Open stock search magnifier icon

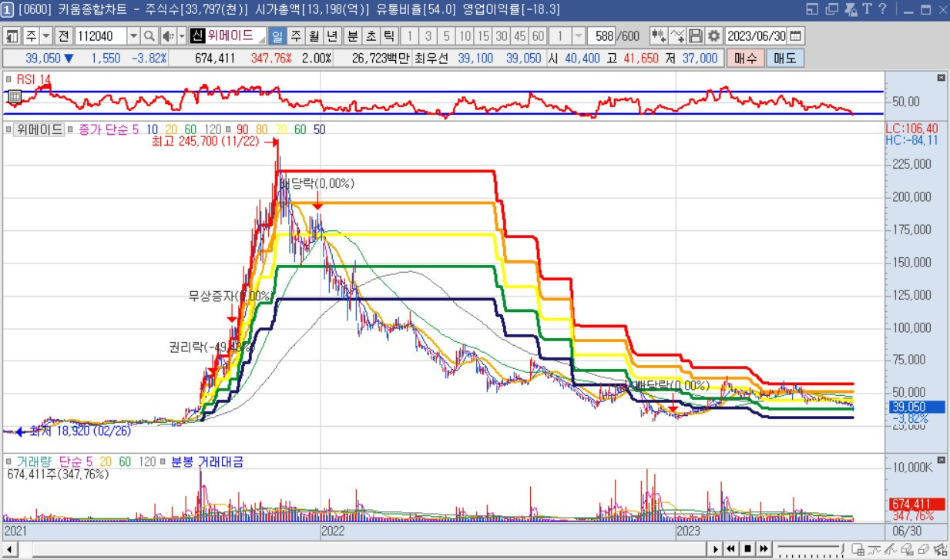click(149, 36)
